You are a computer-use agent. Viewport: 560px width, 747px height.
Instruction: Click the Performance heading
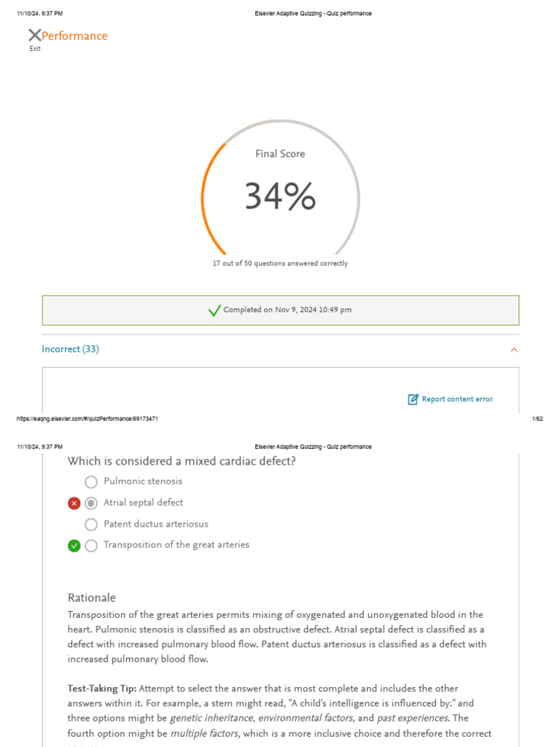point(74,36)
